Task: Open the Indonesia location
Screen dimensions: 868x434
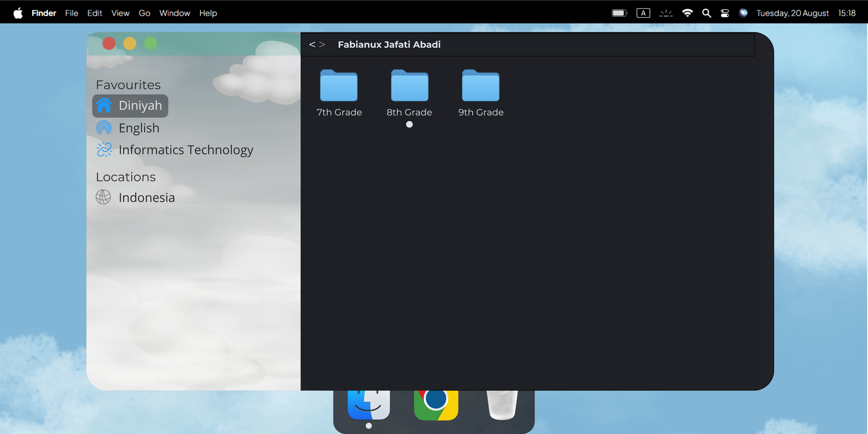Action: (x=146, y=197)
